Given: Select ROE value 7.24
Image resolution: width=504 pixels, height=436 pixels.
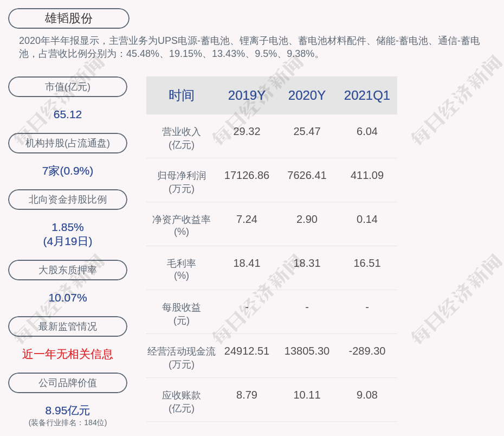Looking at the screenshot, I should click(247, 219).
